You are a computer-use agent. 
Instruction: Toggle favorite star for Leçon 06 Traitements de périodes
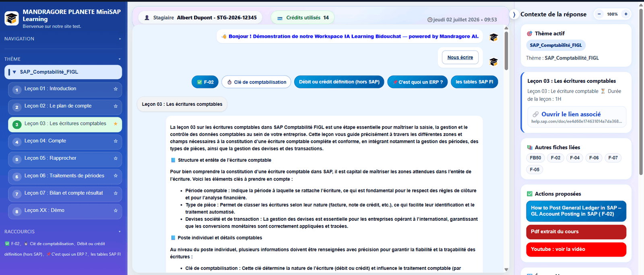116,176
